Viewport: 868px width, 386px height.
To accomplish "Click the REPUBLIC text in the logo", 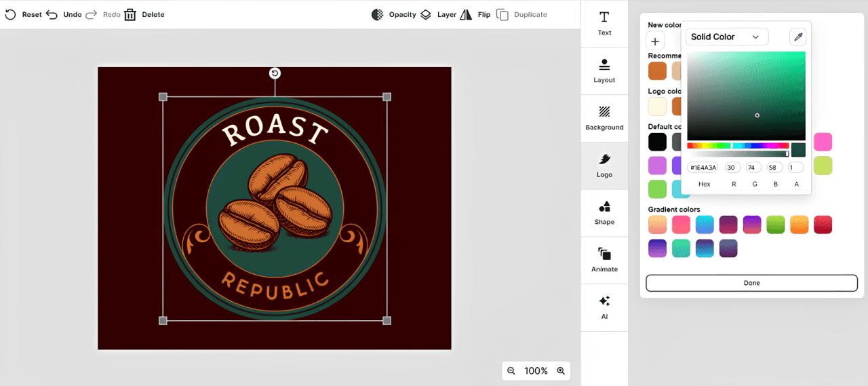I will tap(275, 287).
